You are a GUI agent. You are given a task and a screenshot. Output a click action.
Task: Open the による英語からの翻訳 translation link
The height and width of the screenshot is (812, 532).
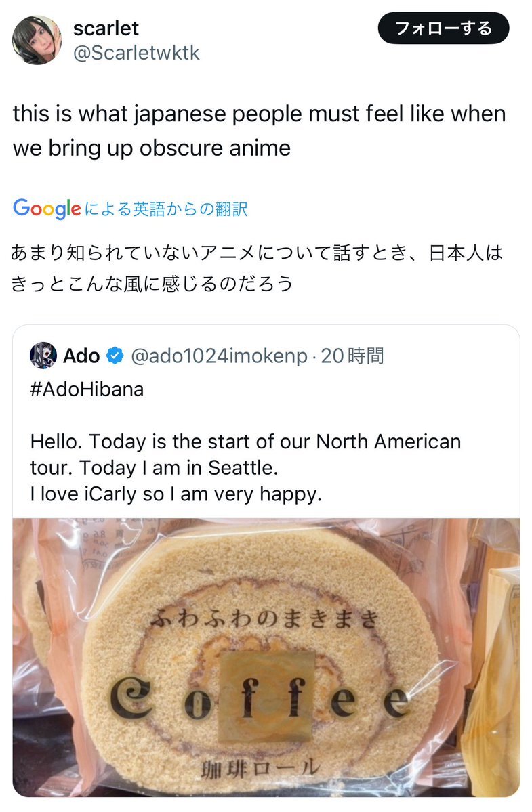(x=166, y=209)
